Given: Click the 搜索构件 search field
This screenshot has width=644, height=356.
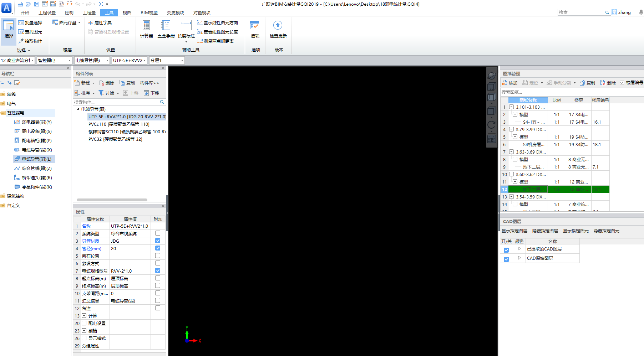Looking at the screenshot, I should [x=117, y=102].
